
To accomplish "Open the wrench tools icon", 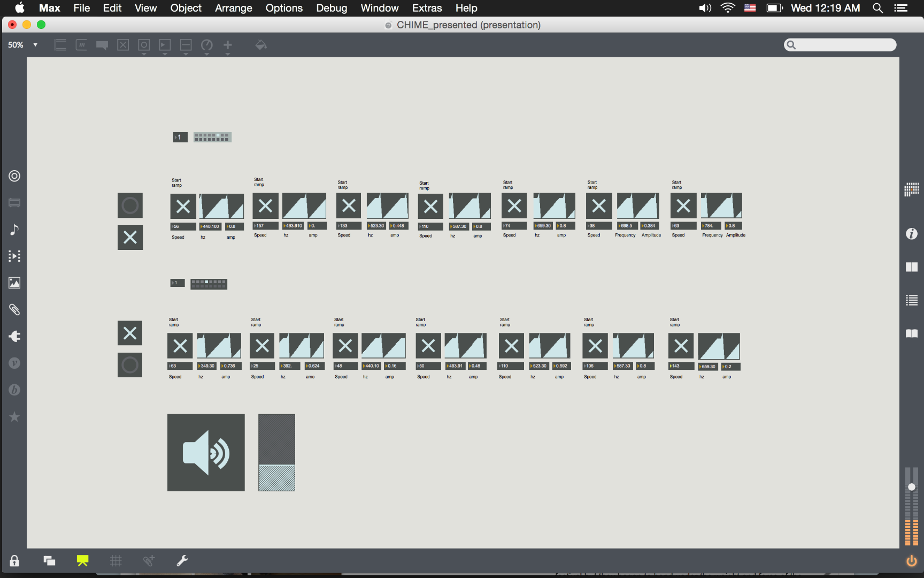I will pyautogui.click(x=182, y=561).
